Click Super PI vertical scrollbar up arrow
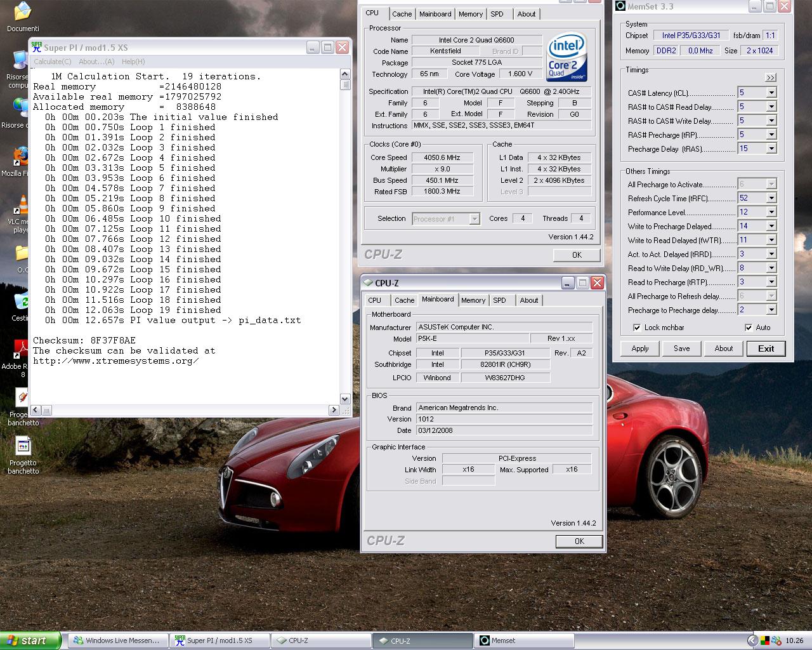Viewport: 812px width, 650px height. (345, 74)
